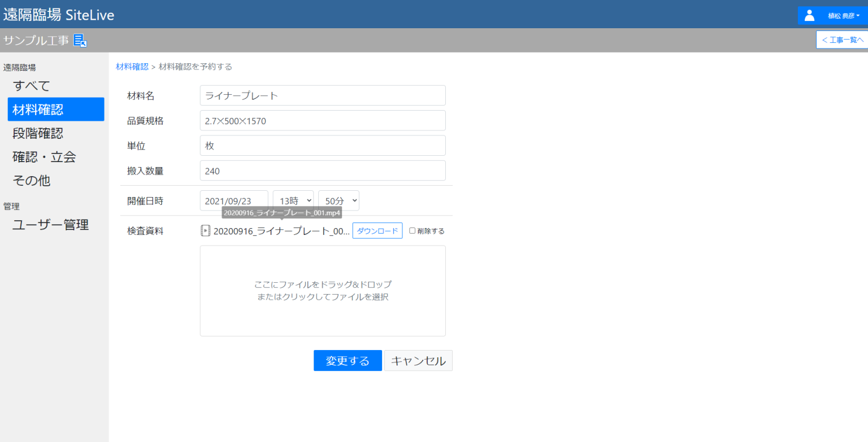The height and width of the screenshot is (442, 868).
Task: Enable the 削除する checkbox
Action: tap(413, 230)
